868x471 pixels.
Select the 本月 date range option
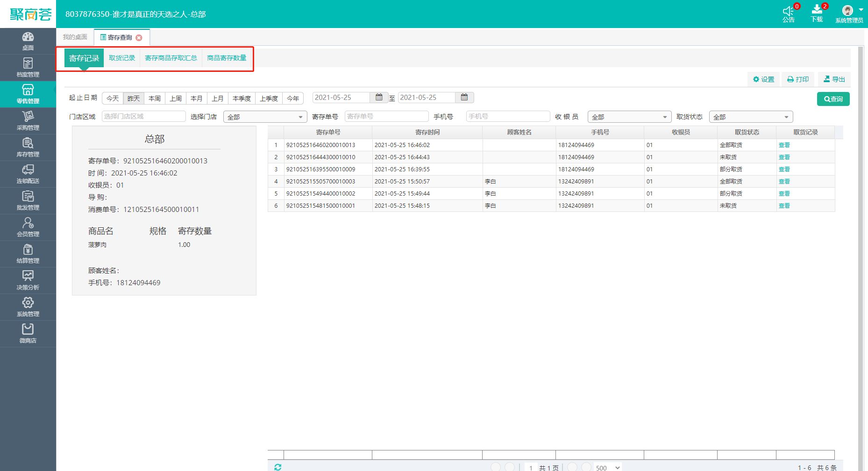(197, 98)
